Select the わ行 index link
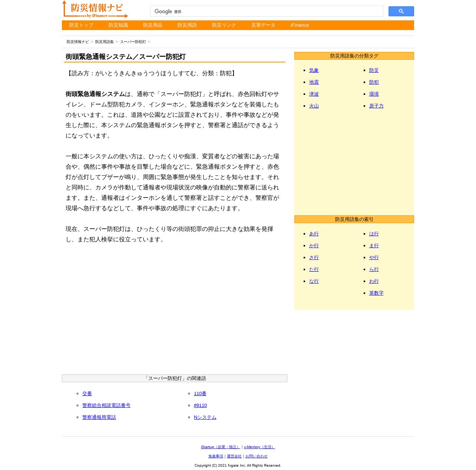The height and width of the screenshot is (470, 476). pyautogui.click(x=374, y=281)
